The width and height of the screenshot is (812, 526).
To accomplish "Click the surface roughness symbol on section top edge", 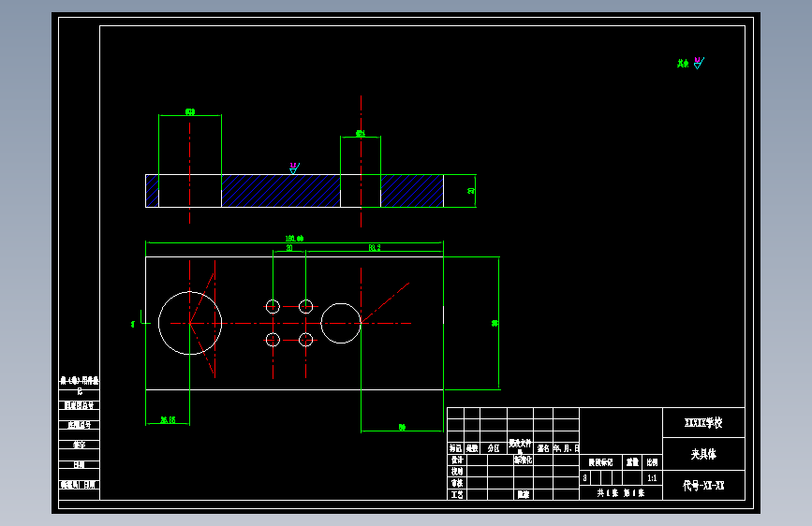I will (x=294, y=168).
